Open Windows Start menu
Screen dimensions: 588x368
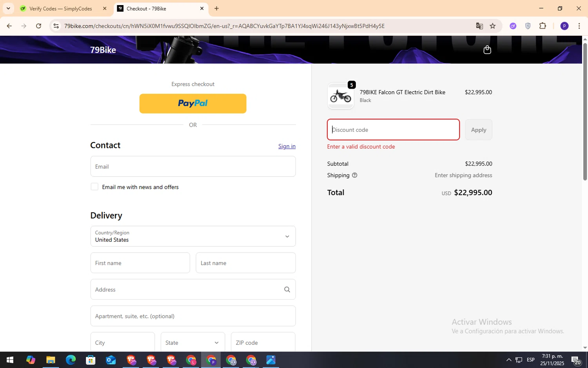[x=10, y=360]
